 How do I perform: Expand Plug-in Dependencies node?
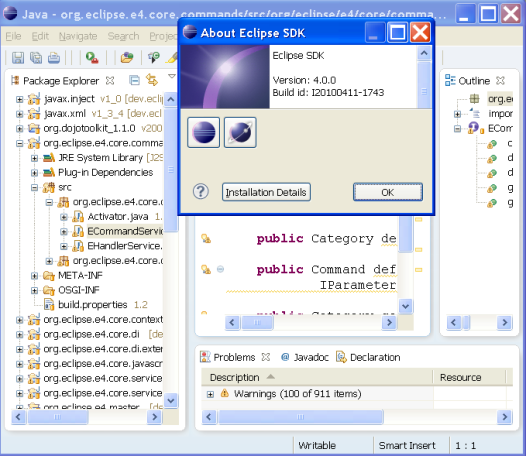click(34, 173)
